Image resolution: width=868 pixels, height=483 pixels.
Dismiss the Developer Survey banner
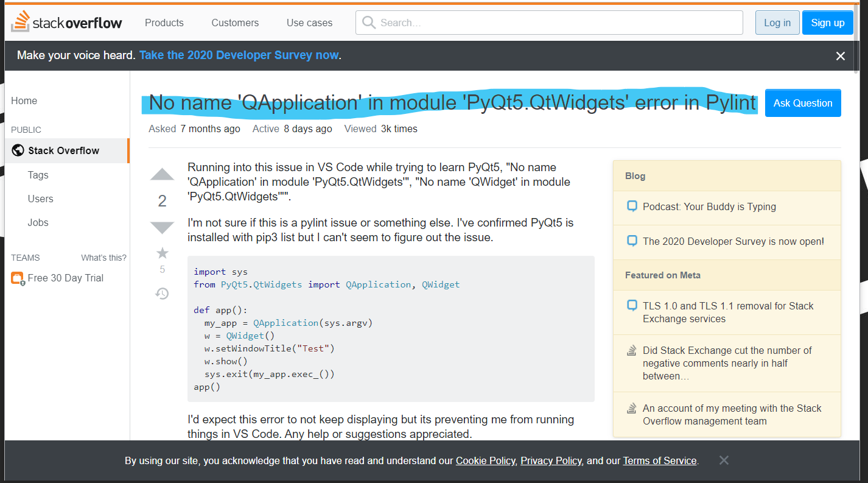[841, 56]
